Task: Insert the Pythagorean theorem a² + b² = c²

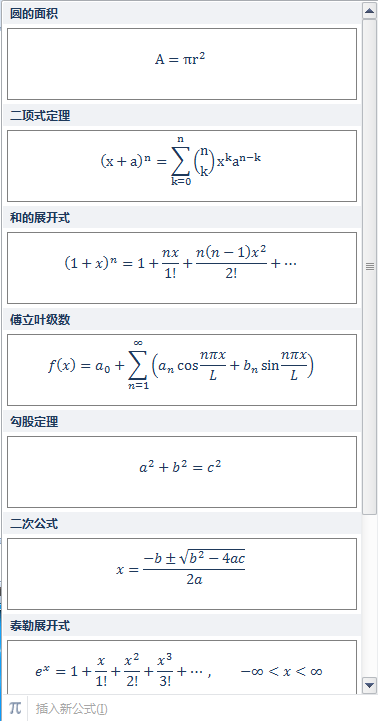Action: pyautogui.click(x=182, y=472)
